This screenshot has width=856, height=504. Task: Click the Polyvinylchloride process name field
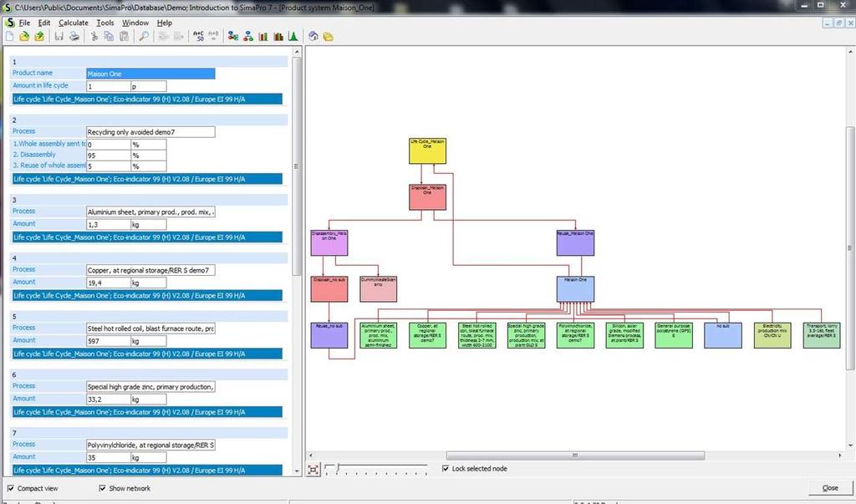coord(150,445)
